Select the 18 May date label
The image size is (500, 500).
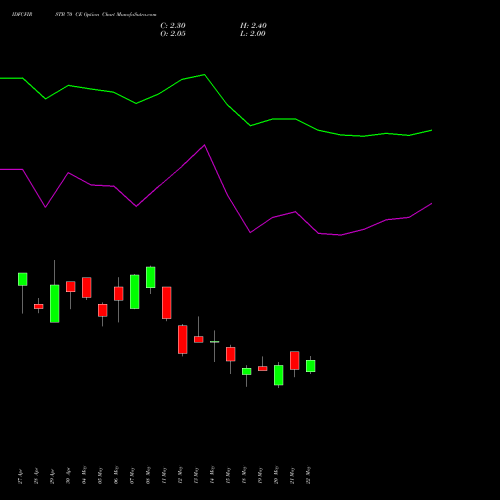coord(244,475)
